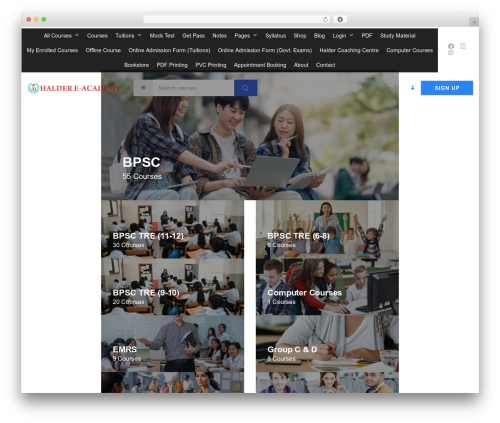Open the PDF Printing link
The height and width of the screenshot is (423, 500).
172,65
